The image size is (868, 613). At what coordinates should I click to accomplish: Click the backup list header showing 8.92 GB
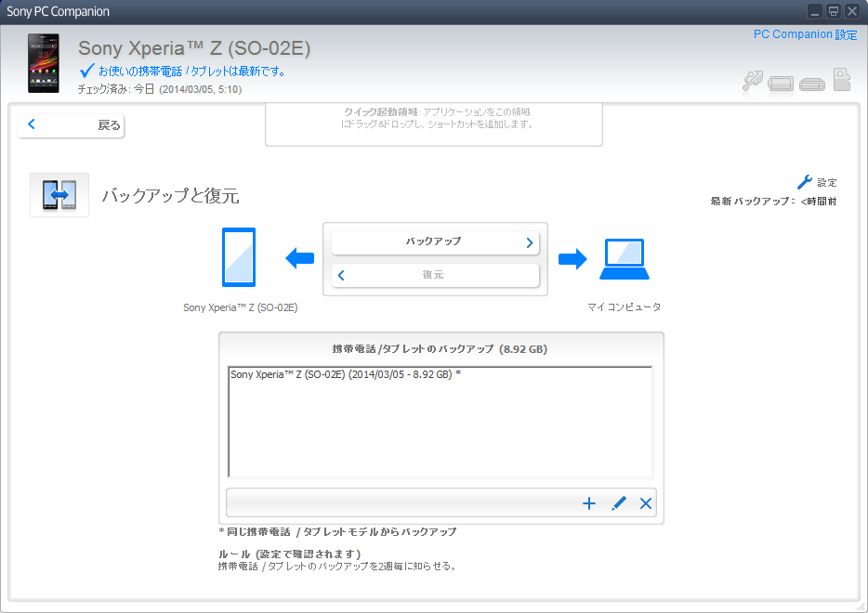click(441, 349)
